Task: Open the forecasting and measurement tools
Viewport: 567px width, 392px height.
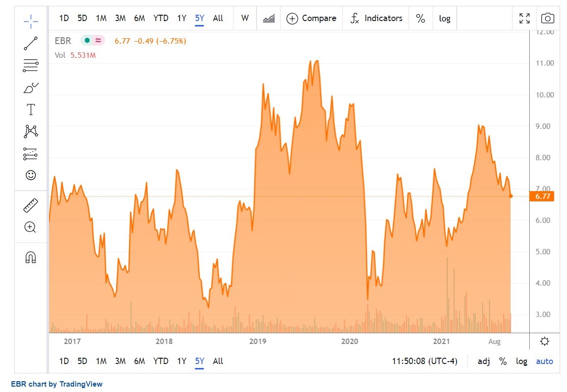Action: click(31, 153)
